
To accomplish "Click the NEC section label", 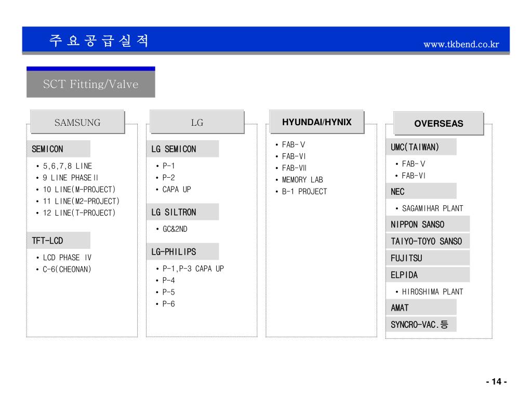I will click(421, 191).
